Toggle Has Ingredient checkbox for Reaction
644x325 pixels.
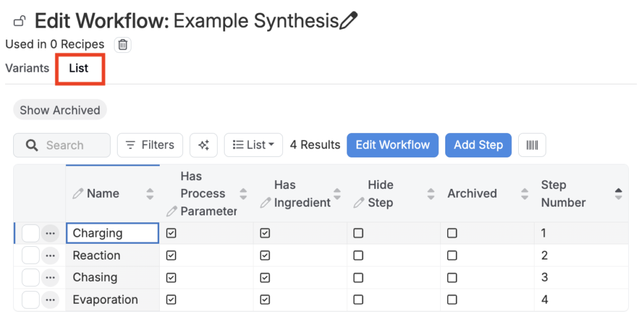click(265, 256)
